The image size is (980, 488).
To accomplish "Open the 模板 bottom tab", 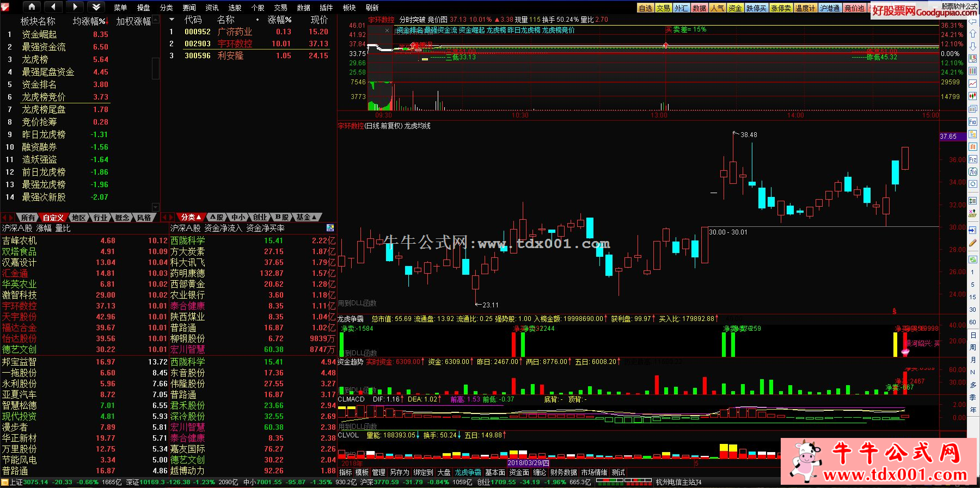I will [x=362, y=472].
